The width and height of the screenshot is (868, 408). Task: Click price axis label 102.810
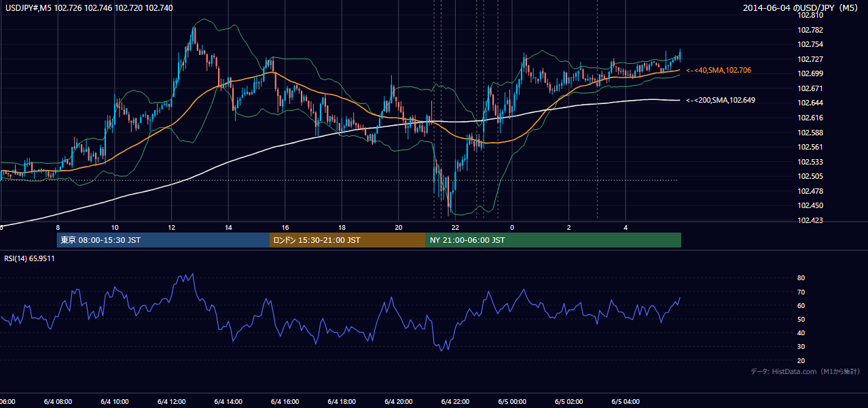click(810, 15)
